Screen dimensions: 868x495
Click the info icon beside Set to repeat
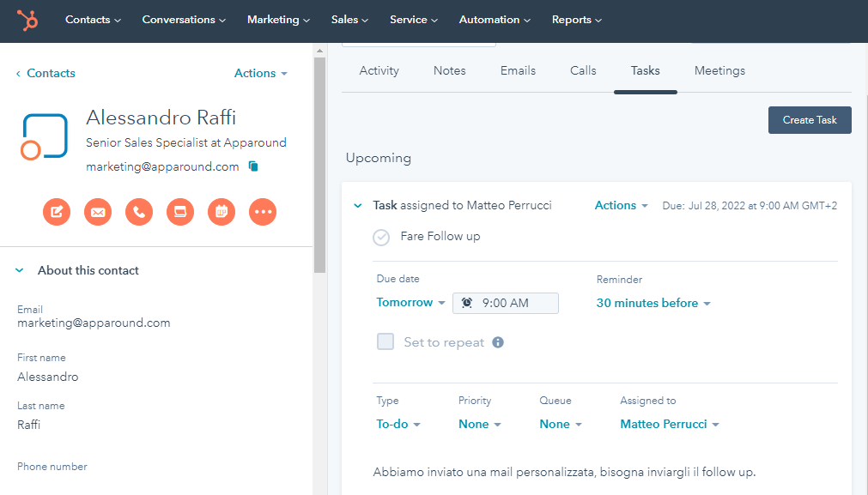[498, 342]
